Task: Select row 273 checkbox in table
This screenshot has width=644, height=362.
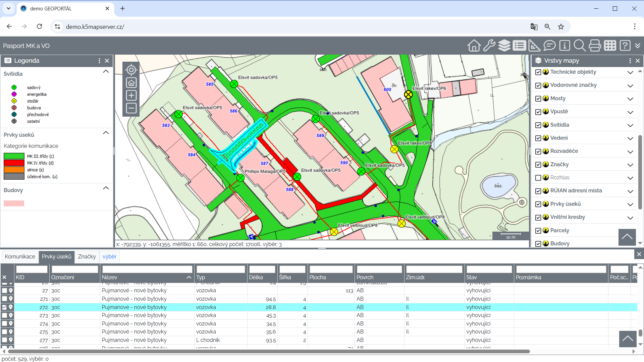Action: pyautogui.click(x=4, y=315)
